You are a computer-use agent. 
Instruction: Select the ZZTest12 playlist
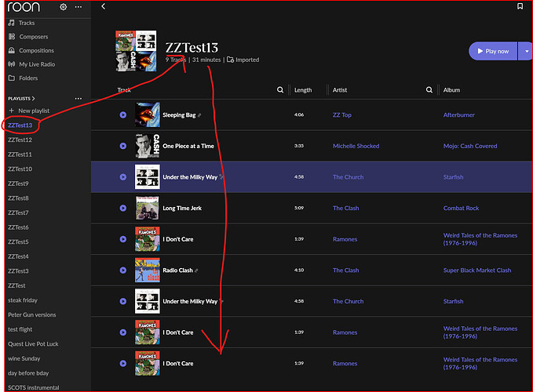tap(20, 140)
